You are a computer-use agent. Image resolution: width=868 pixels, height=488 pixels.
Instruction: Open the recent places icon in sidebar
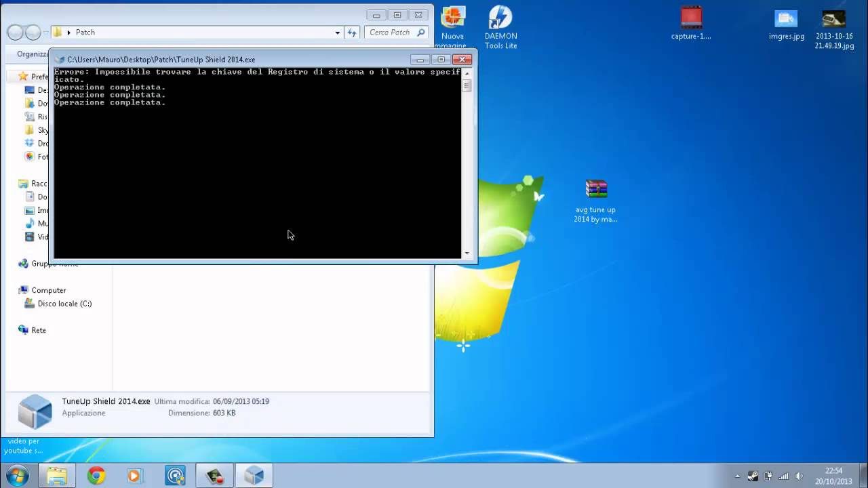(x=29, y=117)
